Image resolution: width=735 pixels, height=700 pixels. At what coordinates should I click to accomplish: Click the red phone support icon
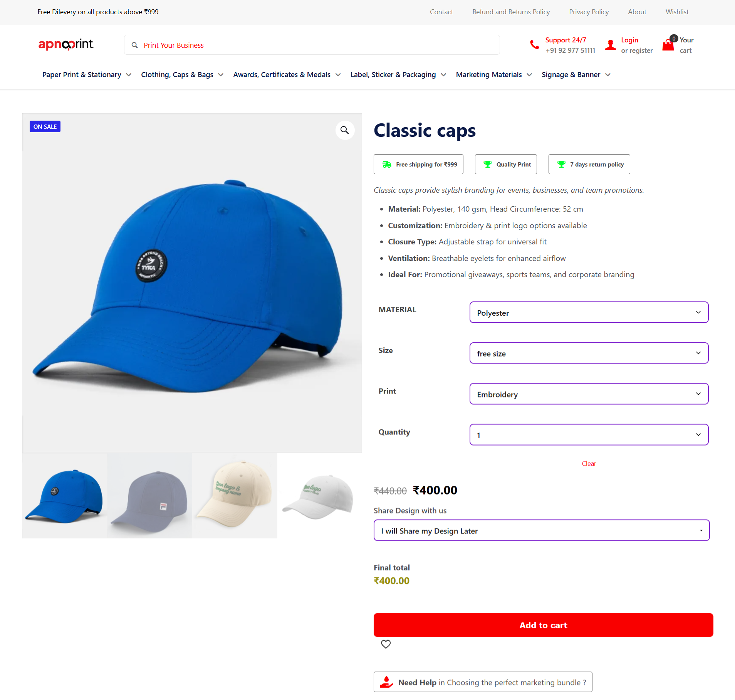[x=535, y=45]
